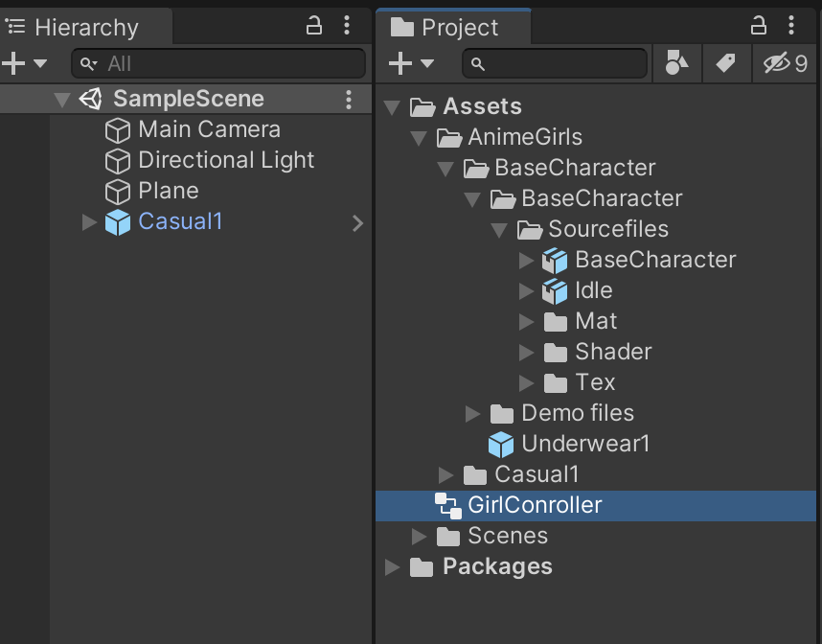Select the Plane object cube icon
Viewport: 822px width, 644px height.
[x=118, y=192]
